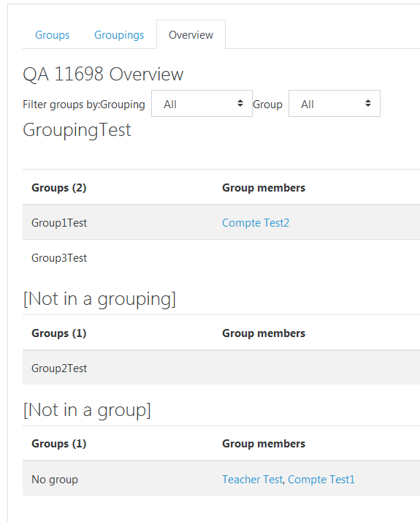Viewport: 420px width, 522px height.
Task: Open Compte Test1 user link
Action: click(321, 480)
